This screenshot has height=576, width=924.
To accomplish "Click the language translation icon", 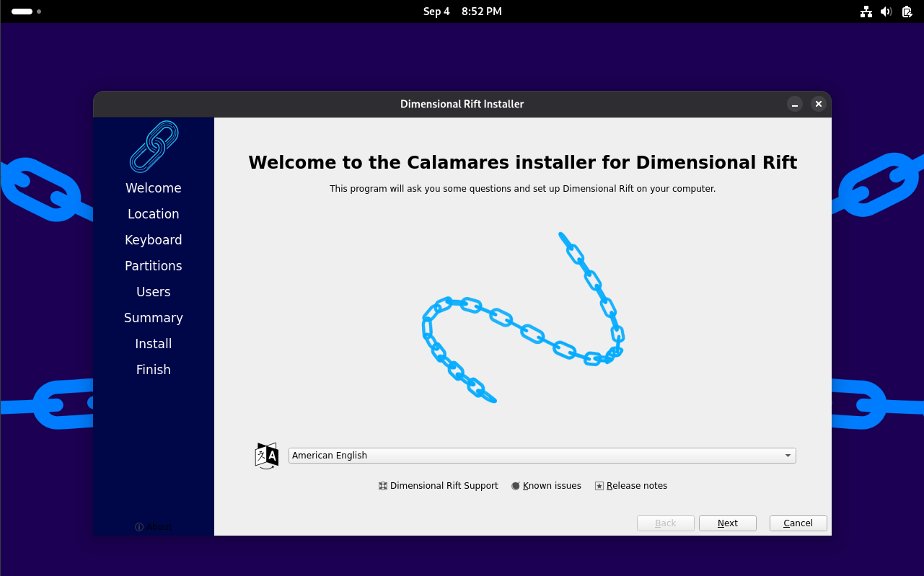I will (x=267, y=456).
